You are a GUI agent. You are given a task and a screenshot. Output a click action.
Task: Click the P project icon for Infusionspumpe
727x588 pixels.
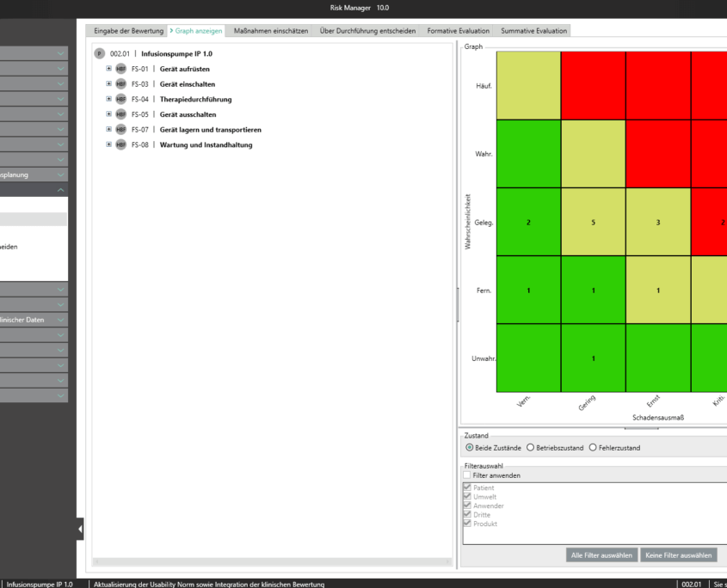[100, 53]
